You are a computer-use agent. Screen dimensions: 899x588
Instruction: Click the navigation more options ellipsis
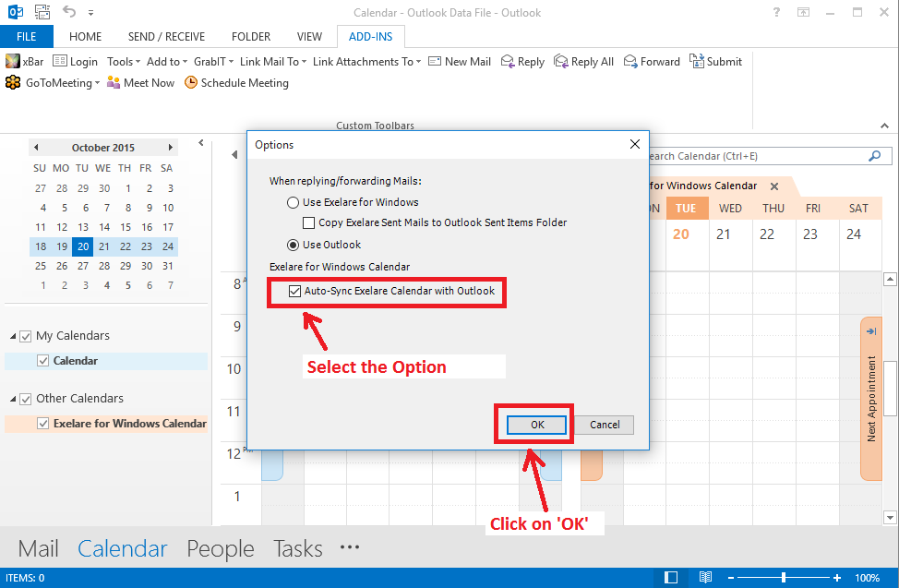(x=349, y=547)
